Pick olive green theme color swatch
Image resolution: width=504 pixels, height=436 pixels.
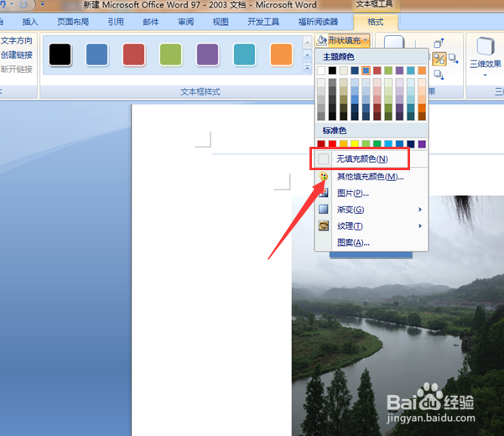coord(388,70)
